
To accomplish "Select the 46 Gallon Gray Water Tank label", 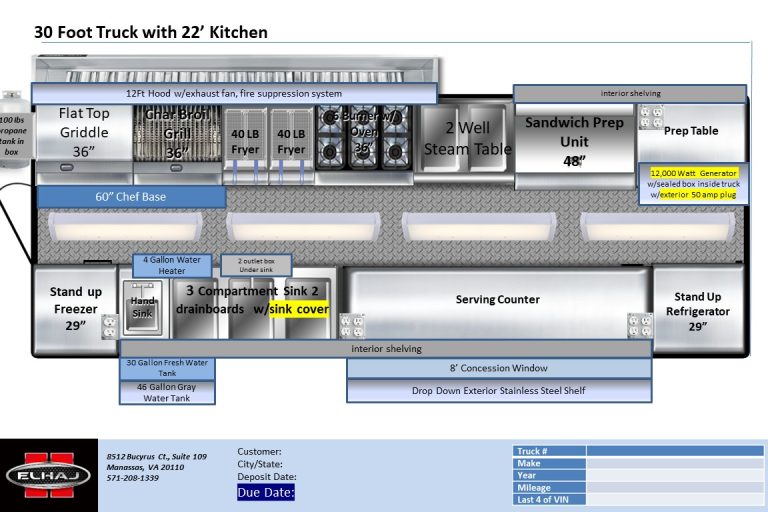I will coord(167,393).
